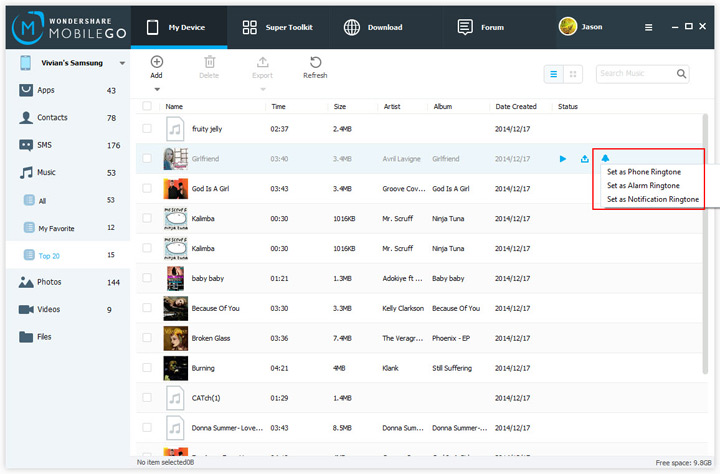Expand the Export dropdown arrow
Viewport: 720px width, 474px height.
tap(263, 89)
